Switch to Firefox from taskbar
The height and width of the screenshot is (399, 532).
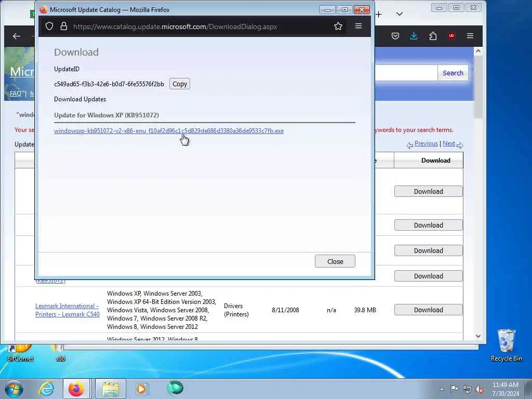coord(76,389)
